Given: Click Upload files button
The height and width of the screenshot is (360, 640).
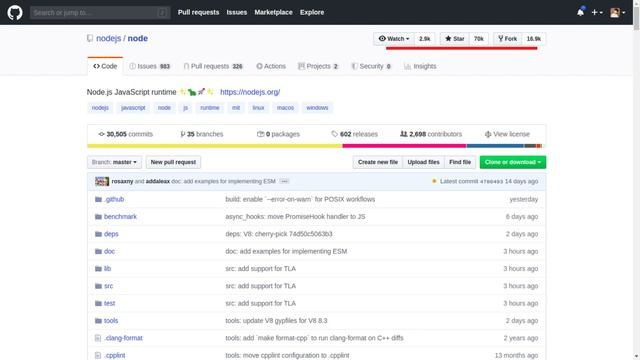Looking at the screenshot, I should (423, 162).
